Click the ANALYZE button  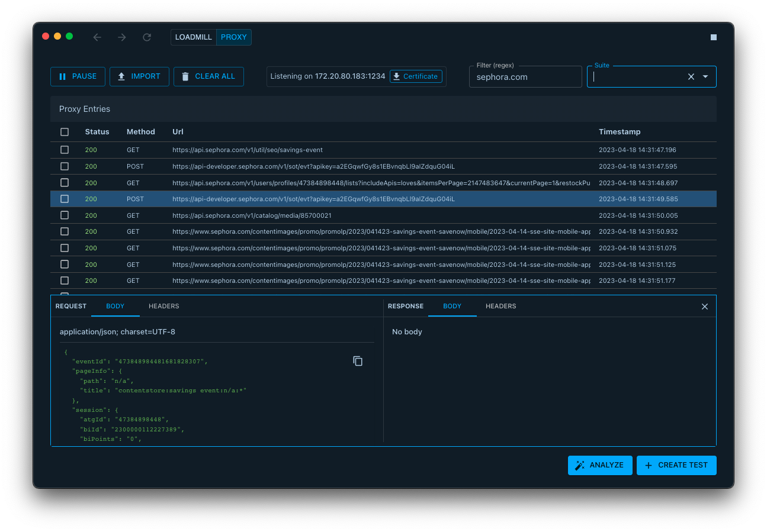point(599,465)
